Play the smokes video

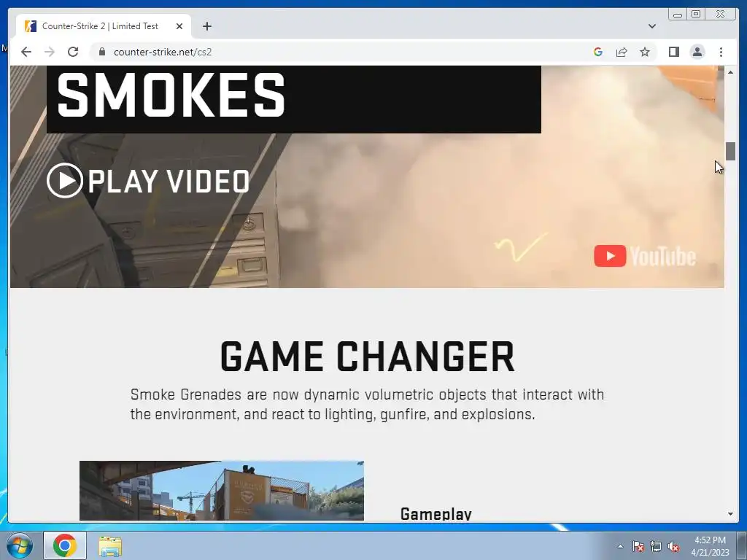pyautogui.click(x=148, y=181)
